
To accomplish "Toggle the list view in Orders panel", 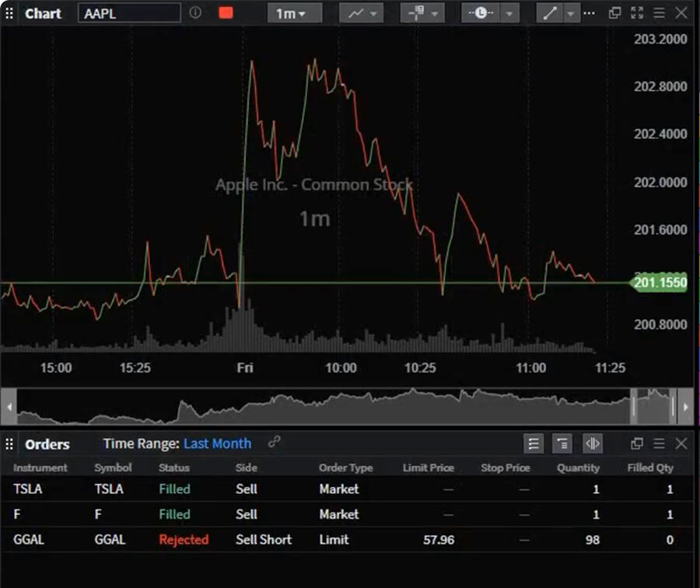I will point(534,443).
